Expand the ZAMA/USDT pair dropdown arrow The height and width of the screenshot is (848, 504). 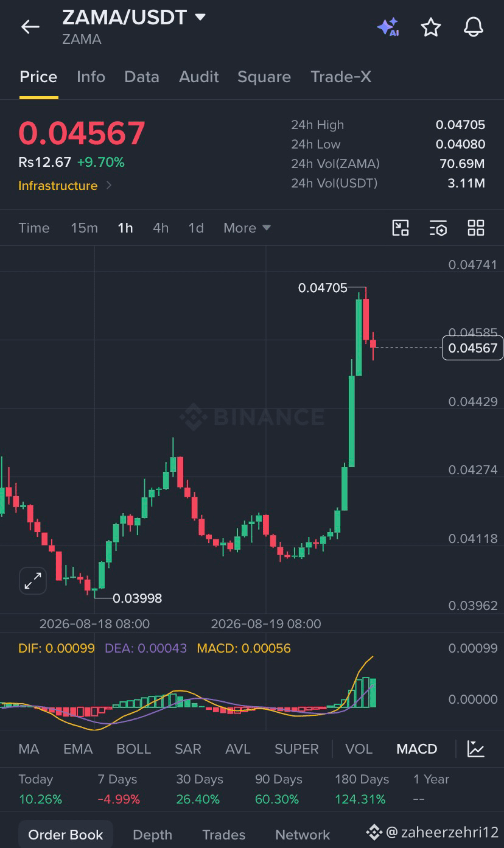tap(200, 17)
